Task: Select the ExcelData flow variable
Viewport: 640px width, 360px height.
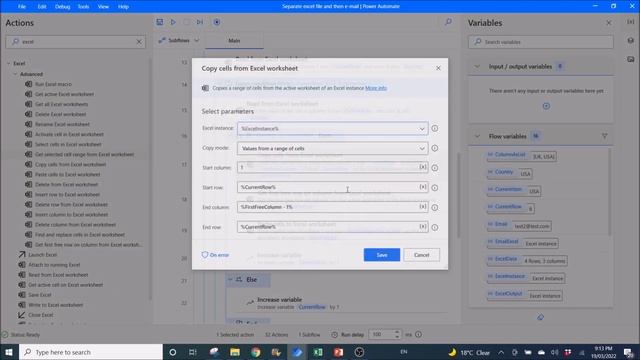Action: click(527, 260)
